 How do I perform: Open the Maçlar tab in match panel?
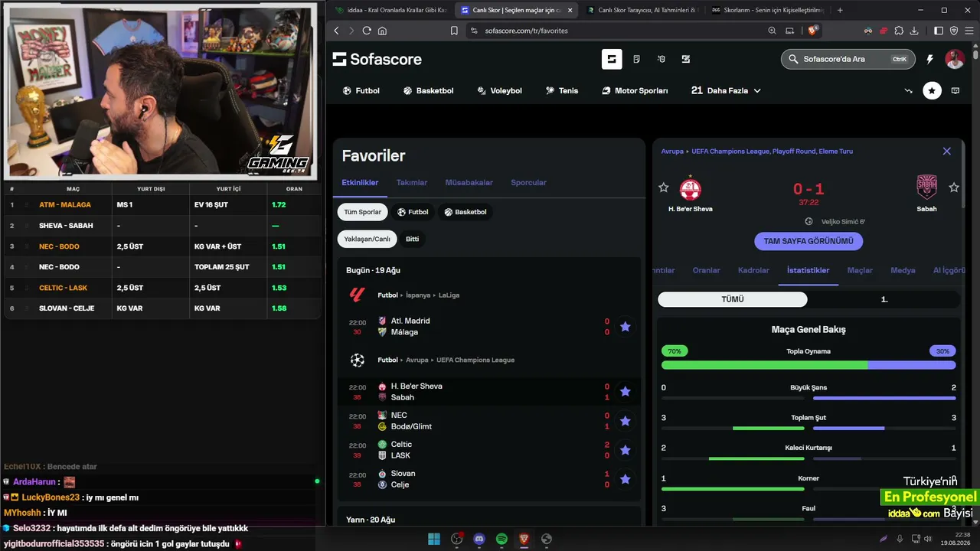coord(860,270)
